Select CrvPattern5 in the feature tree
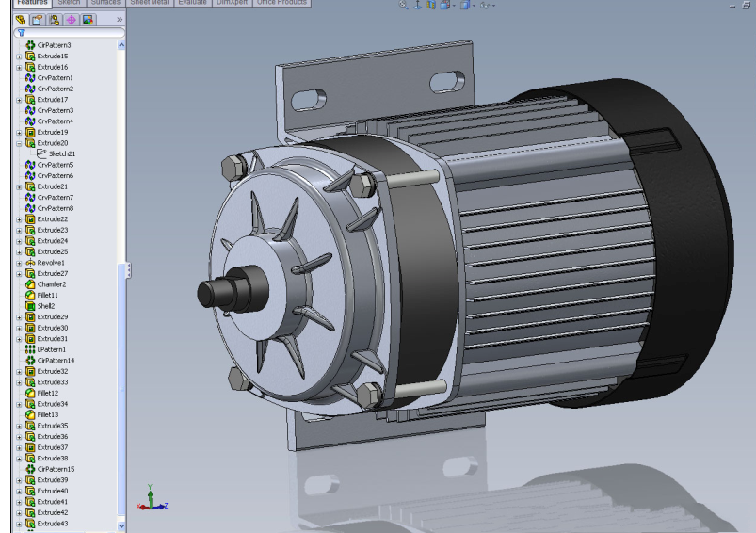 (56, 165)
